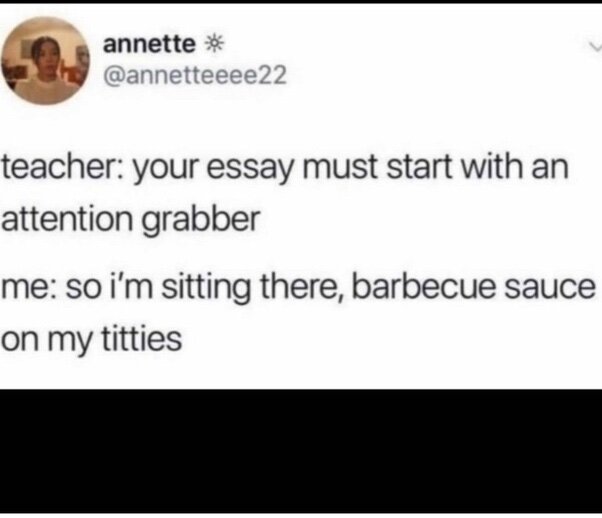
Task: Open the display name annette
Action: (149, 45)
